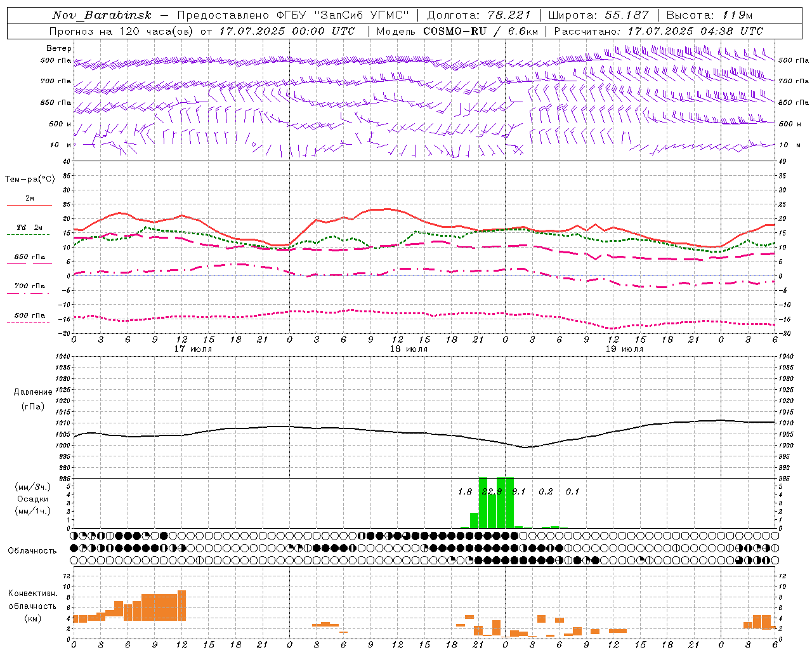Click the 9.1 precipitation amount
This screenshot has height=650, width=812.
point(519,491)
